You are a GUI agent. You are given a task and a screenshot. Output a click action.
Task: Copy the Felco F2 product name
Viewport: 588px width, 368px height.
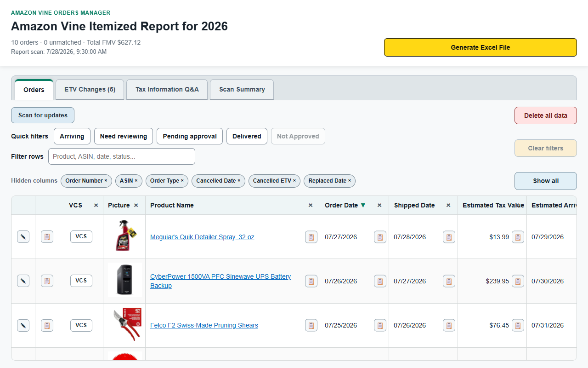click(x=311, y=325)
